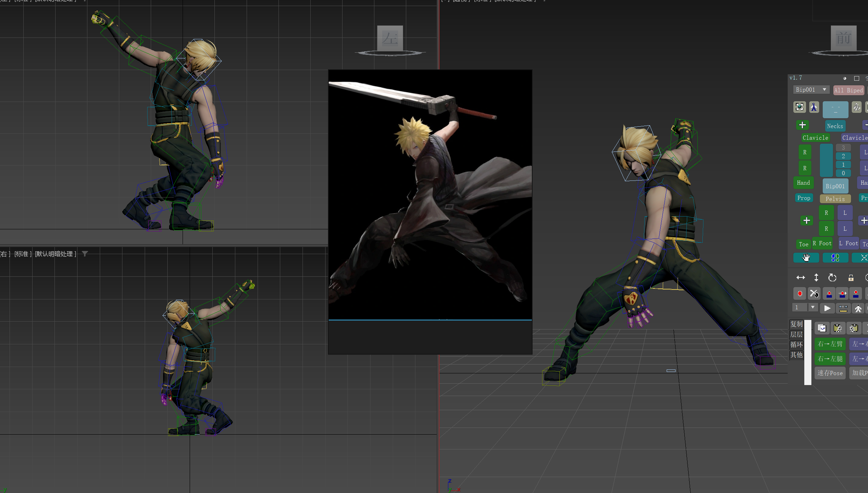Click the rotate tool icon

(832, 278)
